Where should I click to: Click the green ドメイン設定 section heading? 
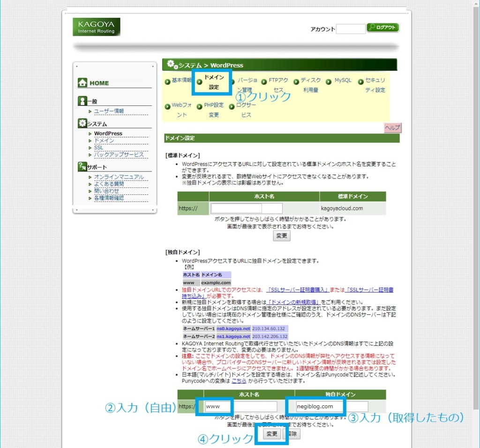(x=282, y=138)
